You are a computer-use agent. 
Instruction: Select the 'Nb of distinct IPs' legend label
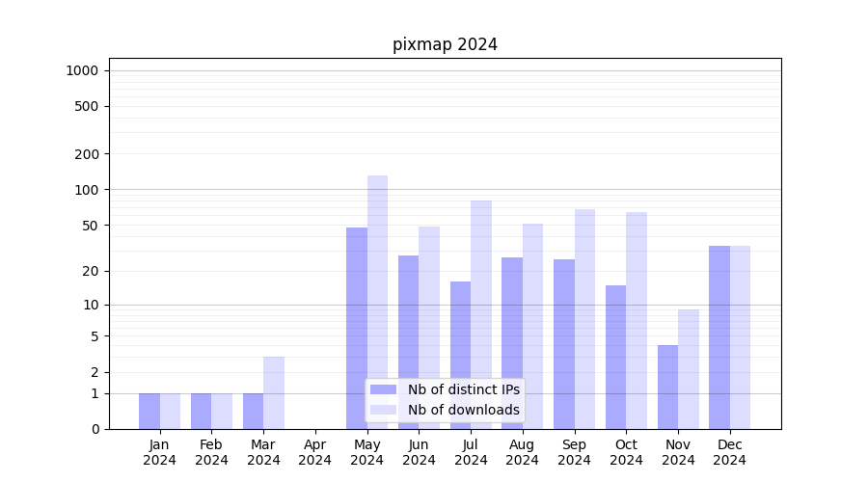point(463,389)
